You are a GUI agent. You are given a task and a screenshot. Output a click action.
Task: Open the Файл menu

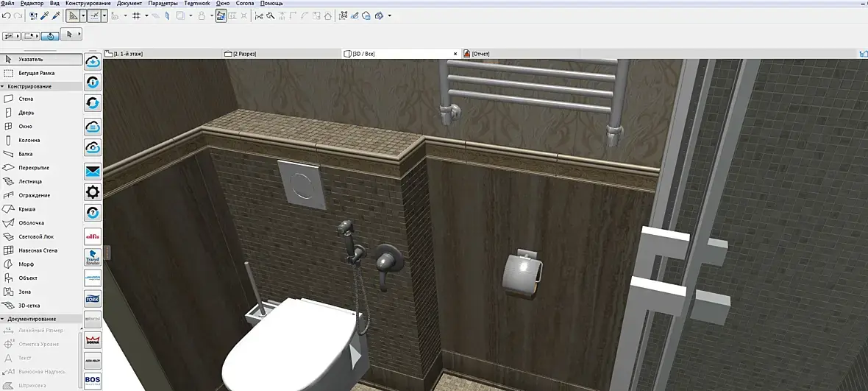click(x=8, y=4)
